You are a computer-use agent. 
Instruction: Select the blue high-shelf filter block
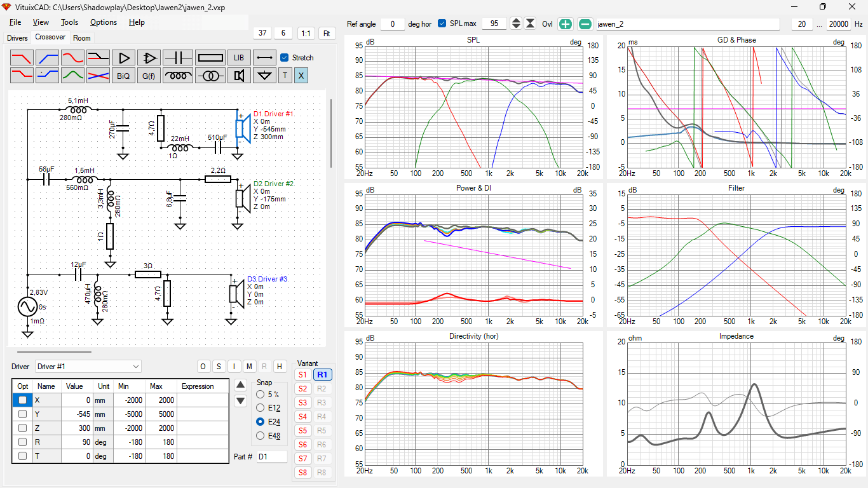47,76
